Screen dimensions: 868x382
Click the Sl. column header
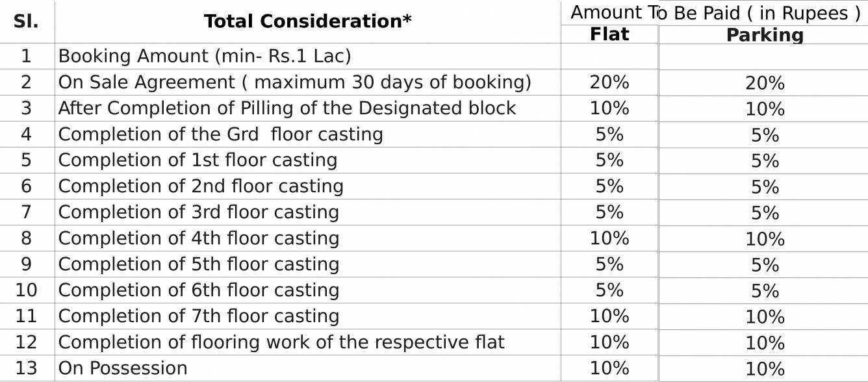(x=26, y=21)
